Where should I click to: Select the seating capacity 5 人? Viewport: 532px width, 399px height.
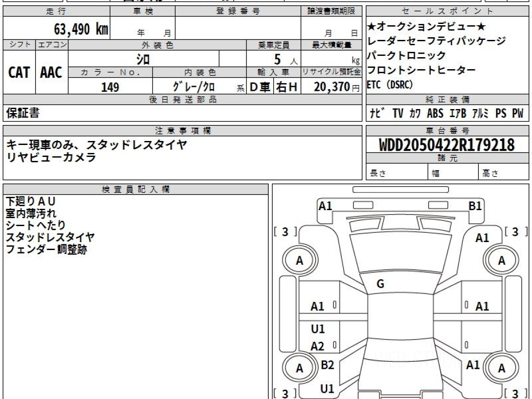coord(286,59)
